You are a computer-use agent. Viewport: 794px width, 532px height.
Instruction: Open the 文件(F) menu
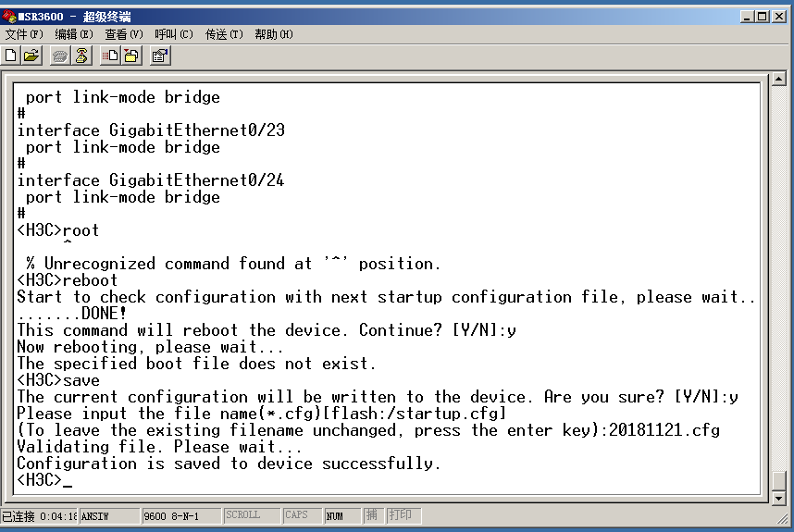24,34
